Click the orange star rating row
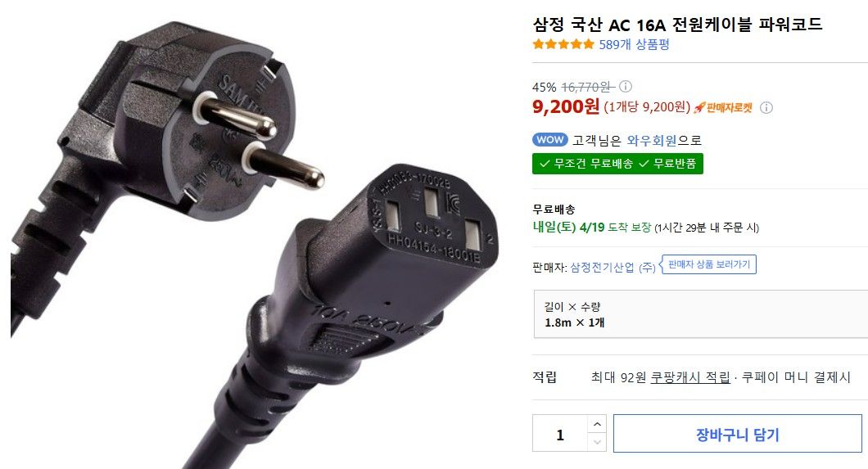 563,44
